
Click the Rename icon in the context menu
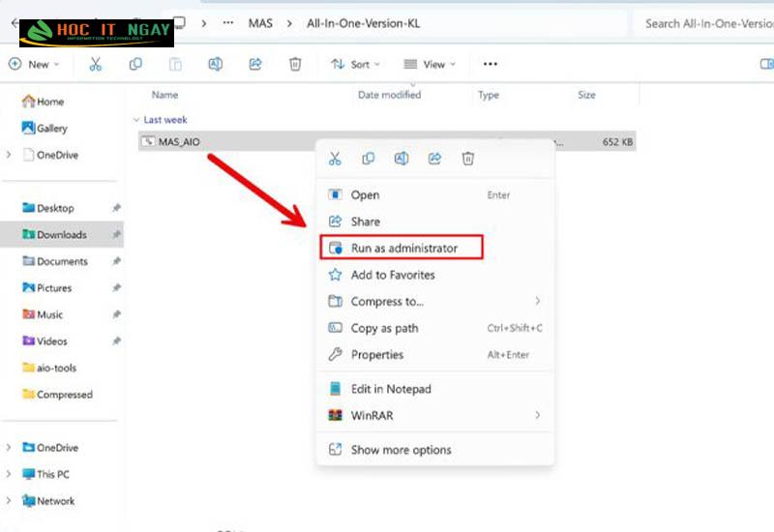402,159
